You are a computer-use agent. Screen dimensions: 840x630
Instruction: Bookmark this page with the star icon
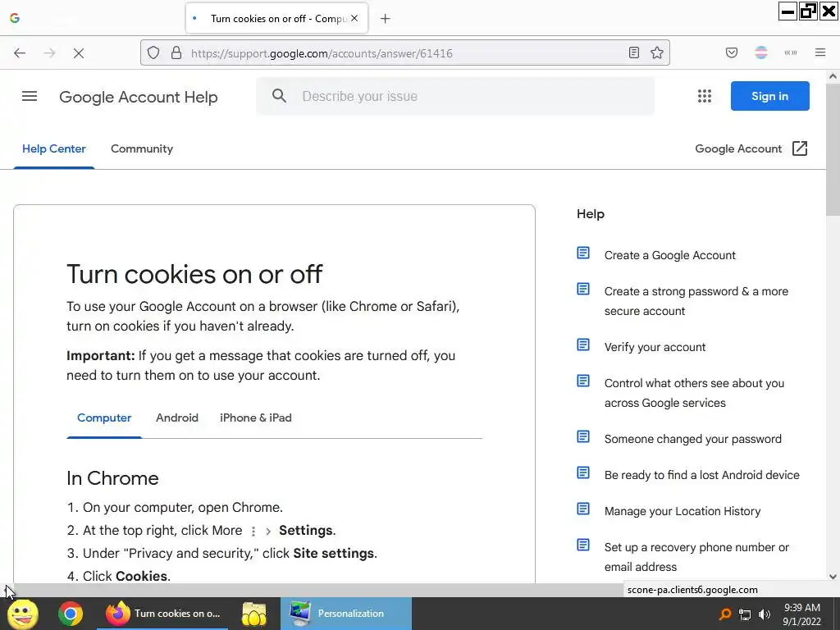coord(657,52)
